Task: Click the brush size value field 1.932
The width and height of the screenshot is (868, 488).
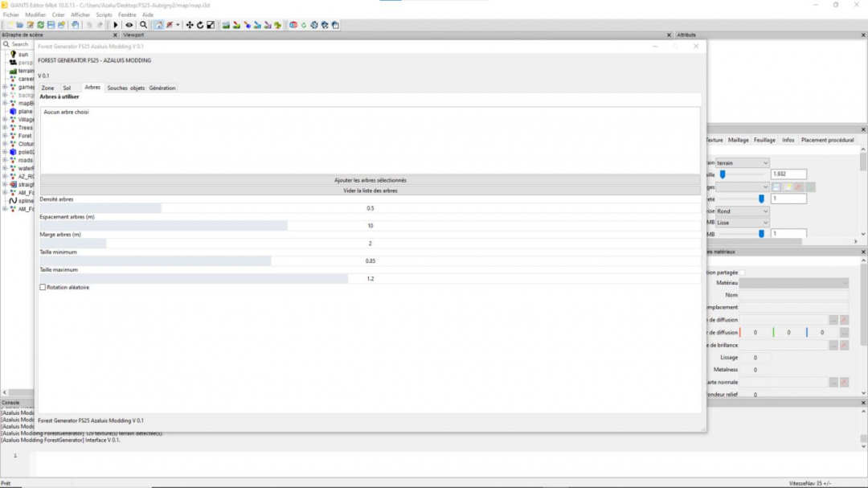Action: [x=788, y=174]
